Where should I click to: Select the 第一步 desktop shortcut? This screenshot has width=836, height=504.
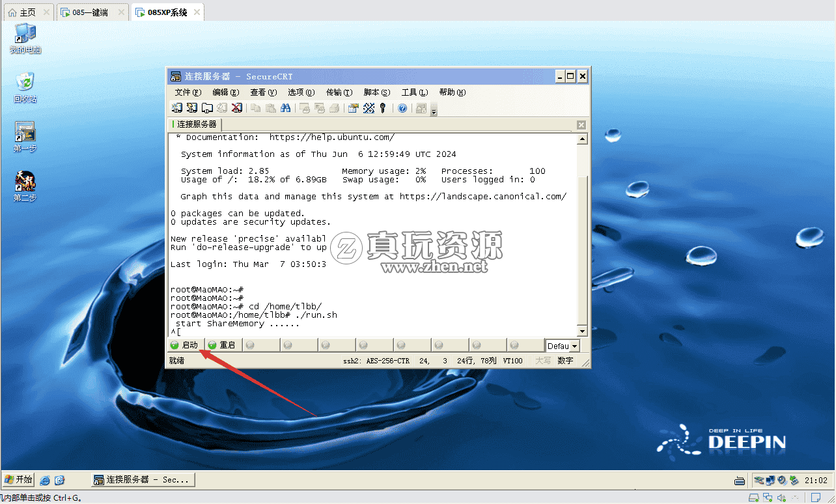(x=25, y=137)
